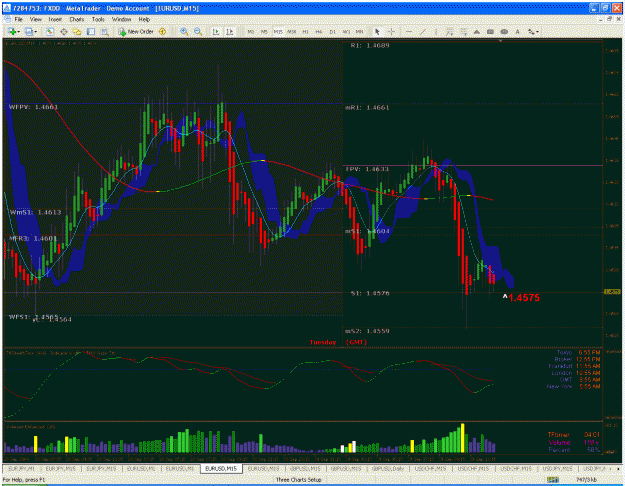625x486 pixels.
Task: Select the M15 timeframe button
Action: [x=278, y=31]
